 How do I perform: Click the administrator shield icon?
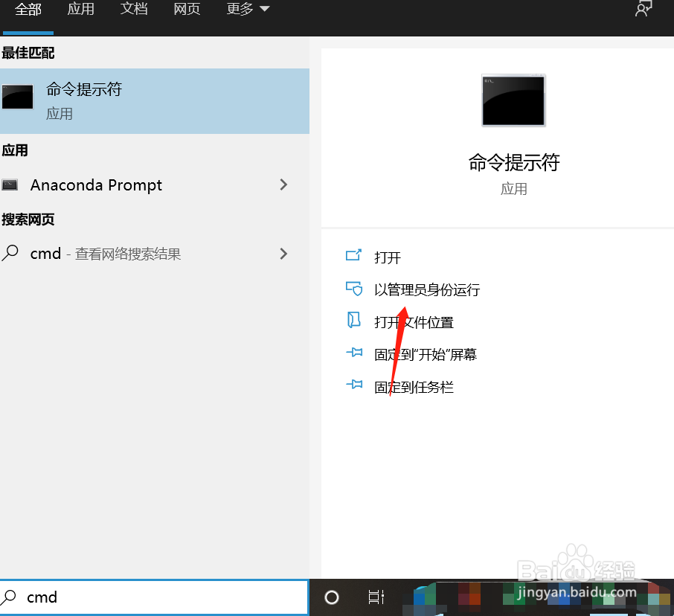click(354, 288)
